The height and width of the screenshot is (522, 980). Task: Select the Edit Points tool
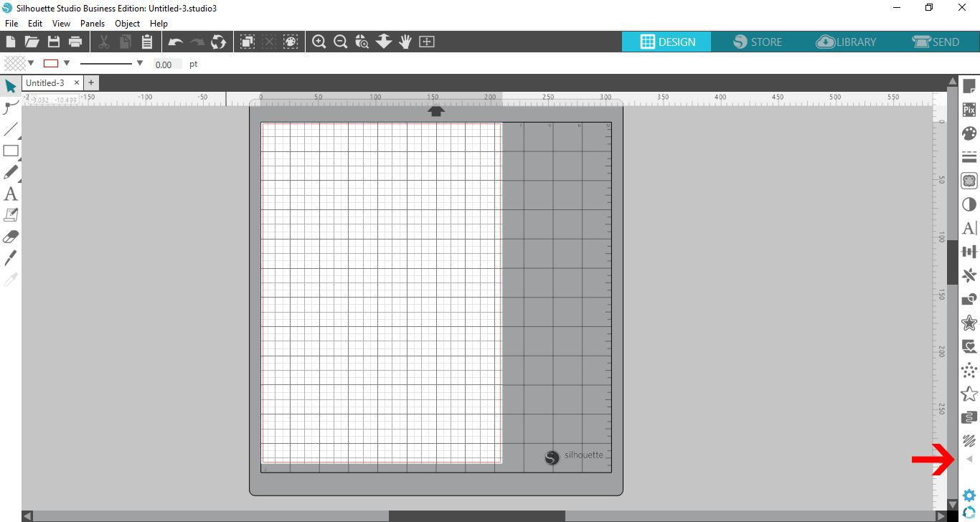11,108
